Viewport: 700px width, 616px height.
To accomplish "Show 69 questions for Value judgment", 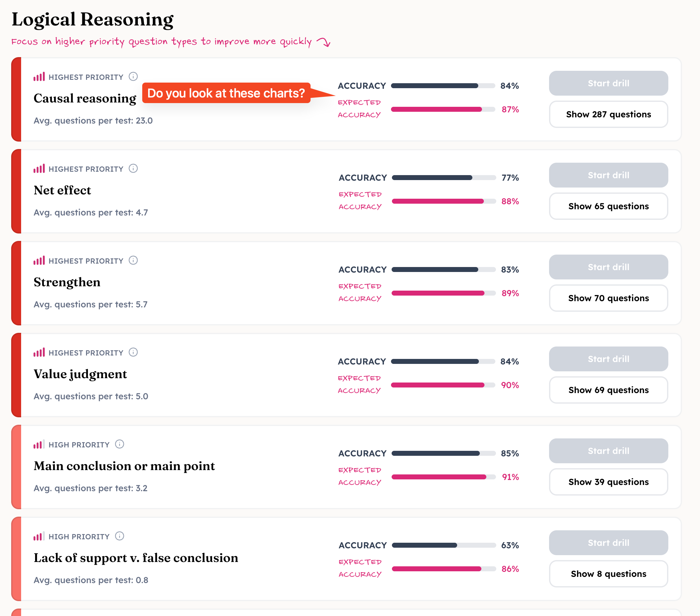I will coord(608,390).
